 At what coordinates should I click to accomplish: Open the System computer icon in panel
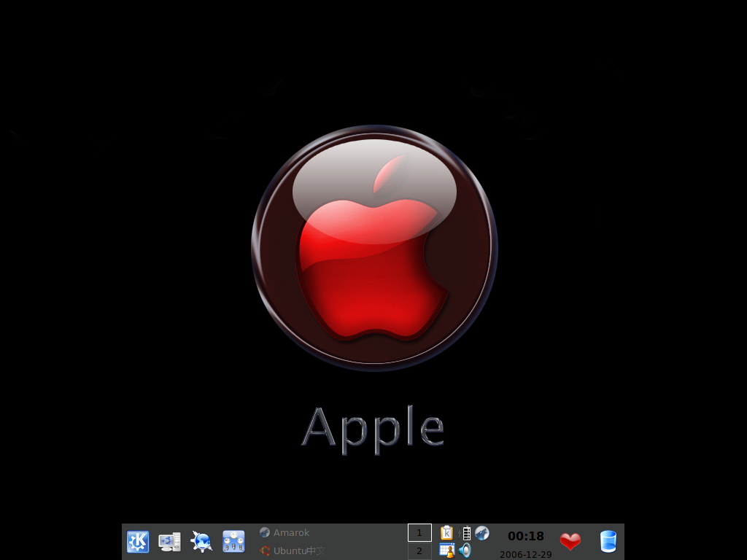169,542
